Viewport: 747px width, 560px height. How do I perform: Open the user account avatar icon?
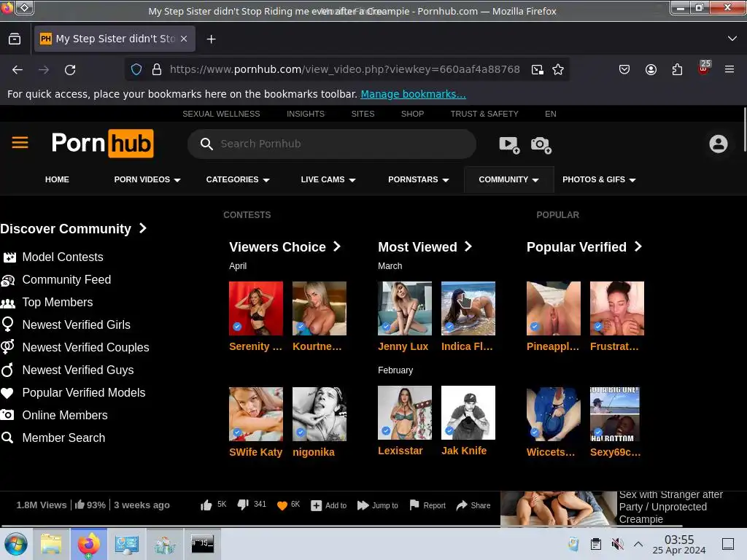pyautogui.click(x=718, y=144)
